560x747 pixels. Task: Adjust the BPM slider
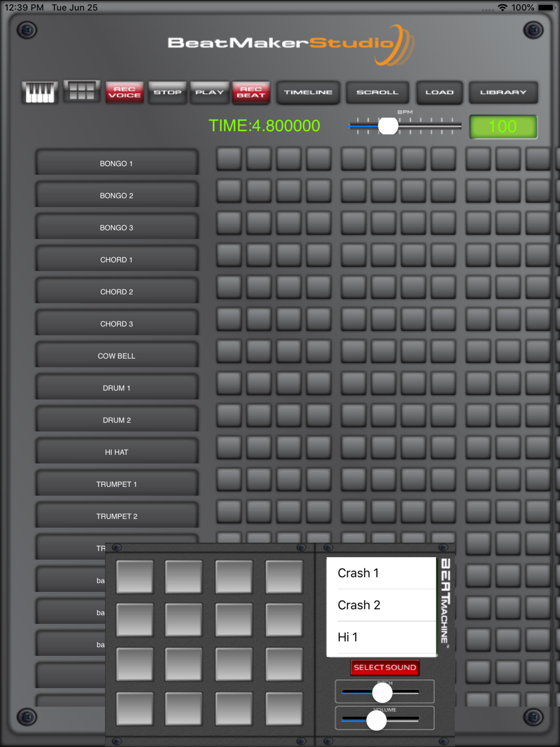coord(404,126)
